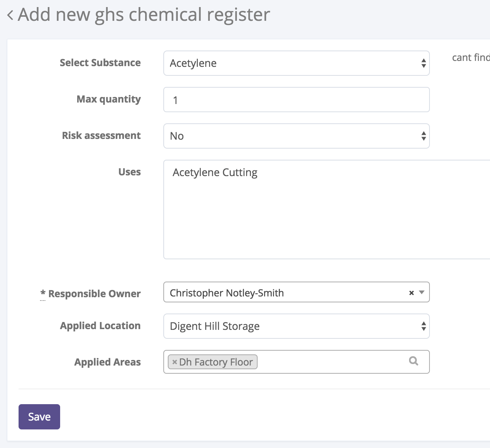490x448 pixels.
Task: Click the Dh Factory Floor tag label
Action: [216, 362]
